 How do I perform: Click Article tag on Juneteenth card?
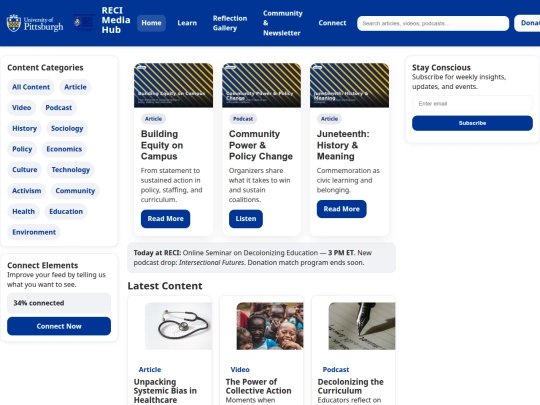point(329,119)
